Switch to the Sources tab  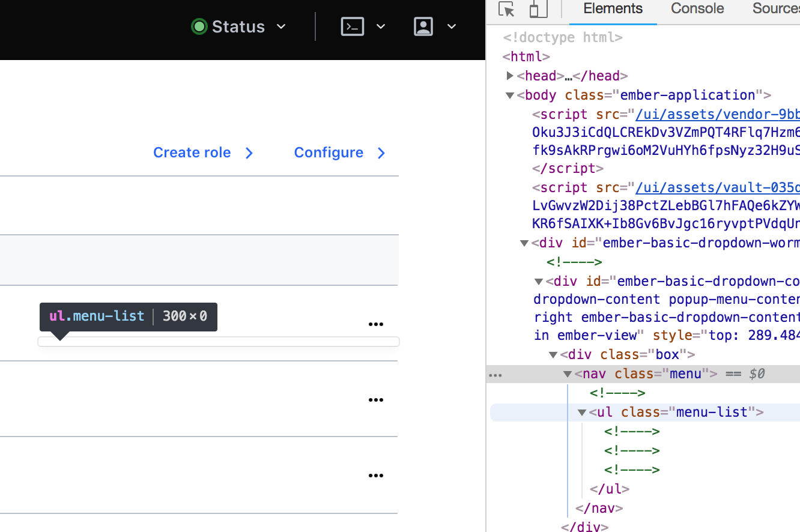coord(776,9)
